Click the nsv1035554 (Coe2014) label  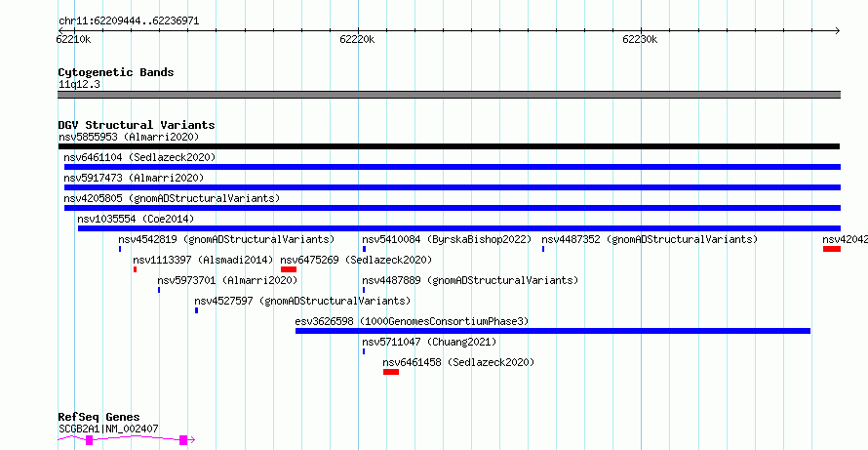click(136, 219)
